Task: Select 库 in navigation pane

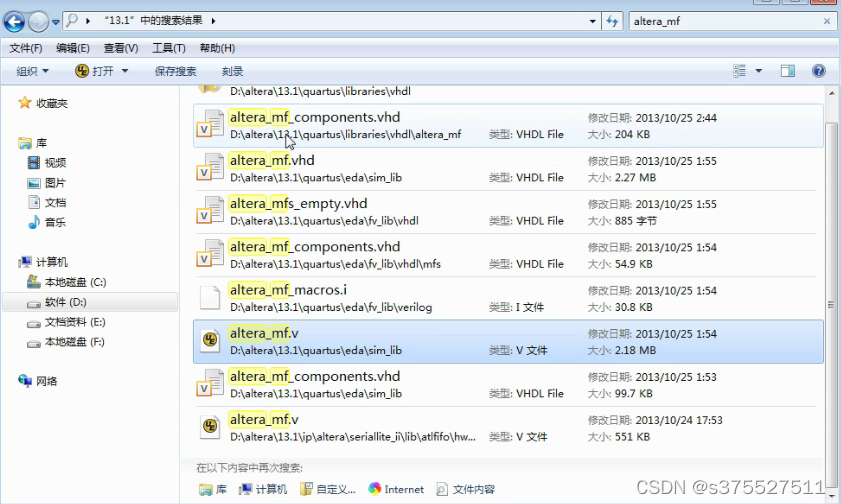Action: tap(33, 143)
